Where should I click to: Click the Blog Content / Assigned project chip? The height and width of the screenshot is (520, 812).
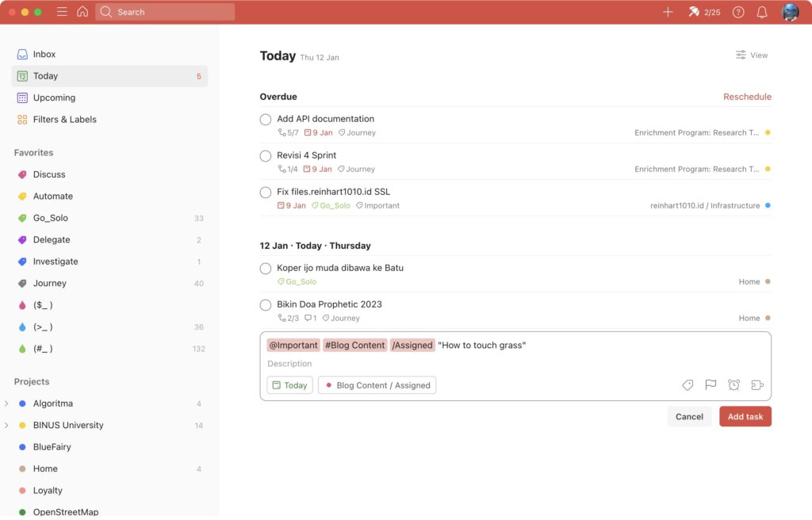click(x=377, y=385)
